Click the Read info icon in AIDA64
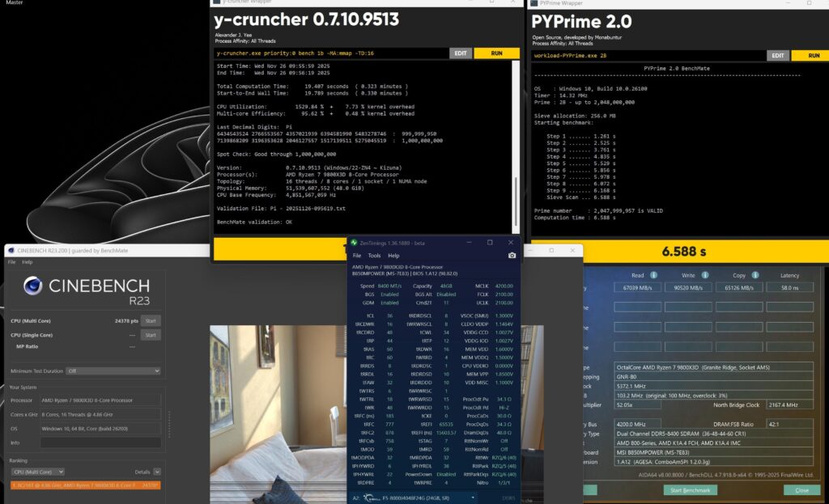 (x=653, y=275)
